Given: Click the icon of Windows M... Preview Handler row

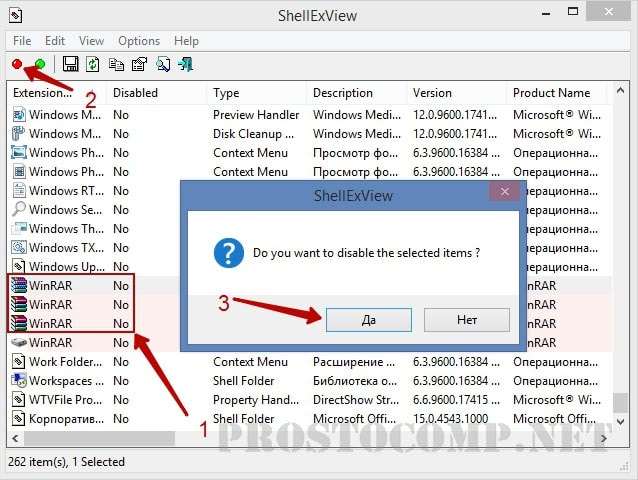Looking at the screenshot, I should click(19, 115).
